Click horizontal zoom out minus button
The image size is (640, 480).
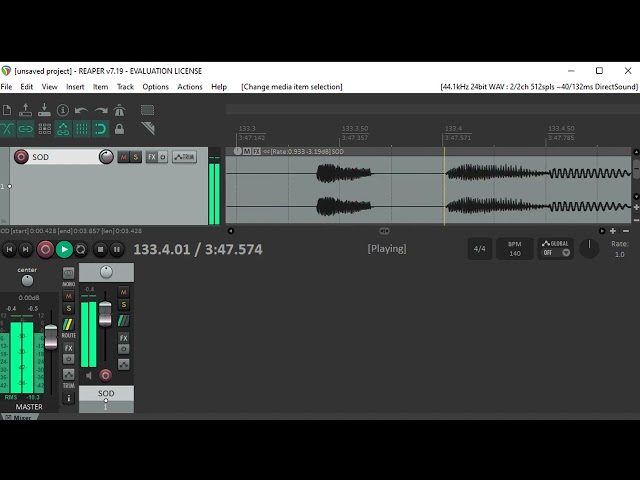[x=626, y=231]
